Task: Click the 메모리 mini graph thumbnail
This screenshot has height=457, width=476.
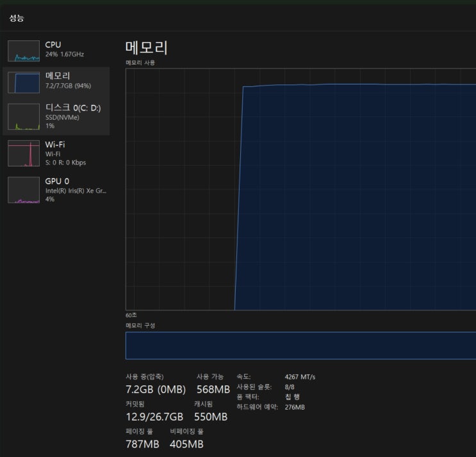Action: click(24, 83)
